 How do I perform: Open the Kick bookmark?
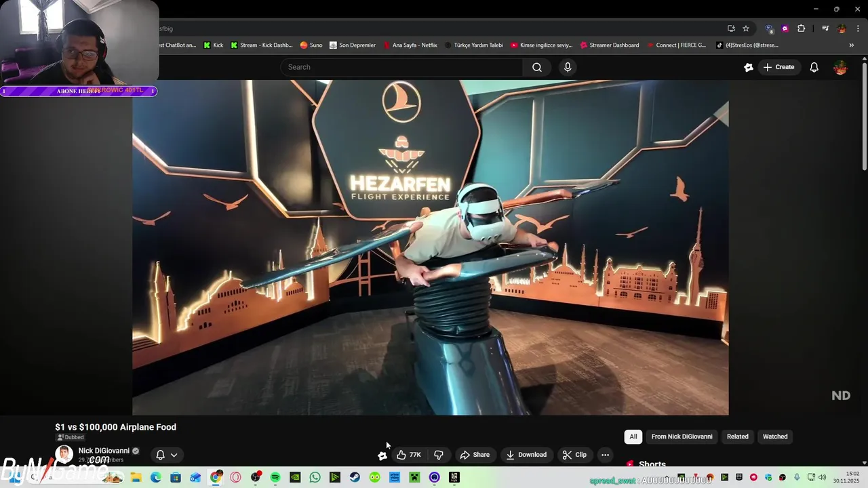pos(212,45)
